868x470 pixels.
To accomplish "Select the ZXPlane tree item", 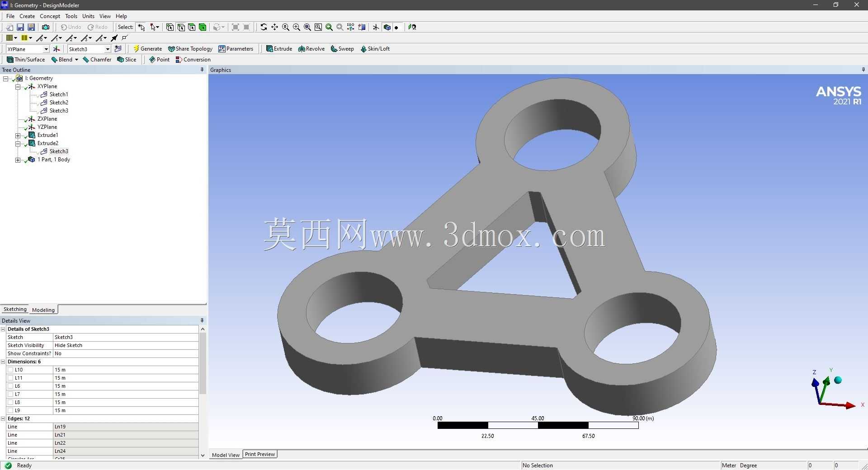I will (x=47, y=119).
